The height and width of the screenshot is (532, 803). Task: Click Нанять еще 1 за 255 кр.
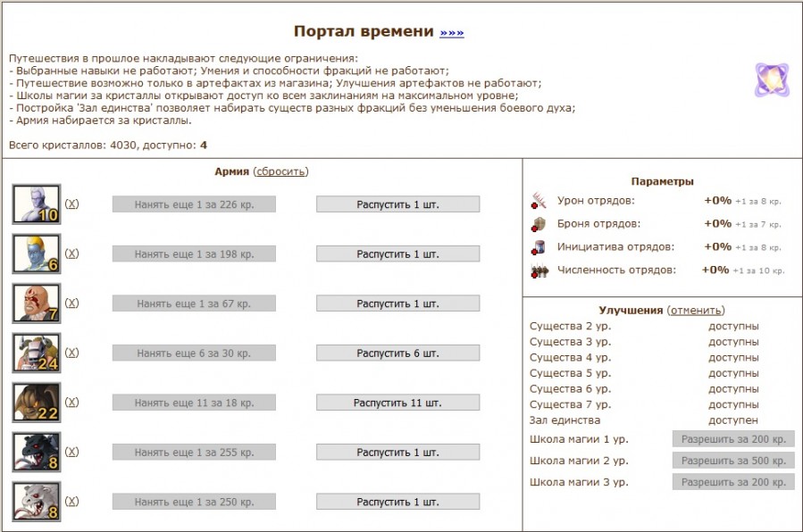(194, 453)
